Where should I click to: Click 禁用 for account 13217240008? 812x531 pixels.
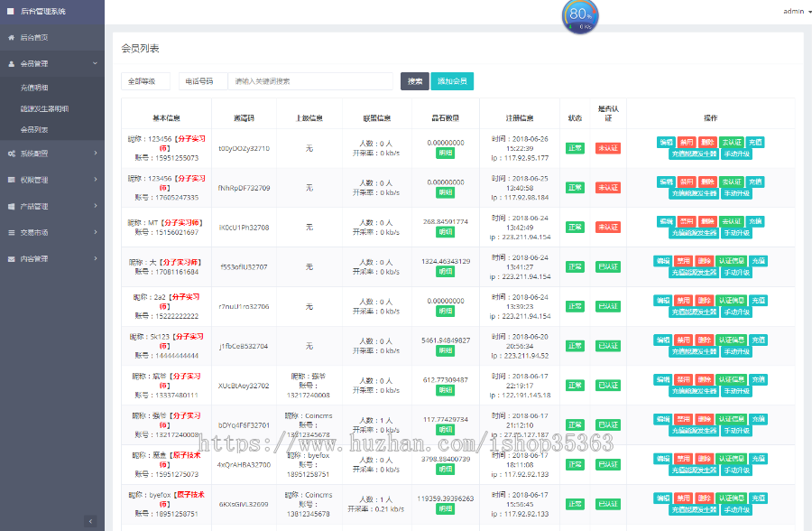(684, 419)
